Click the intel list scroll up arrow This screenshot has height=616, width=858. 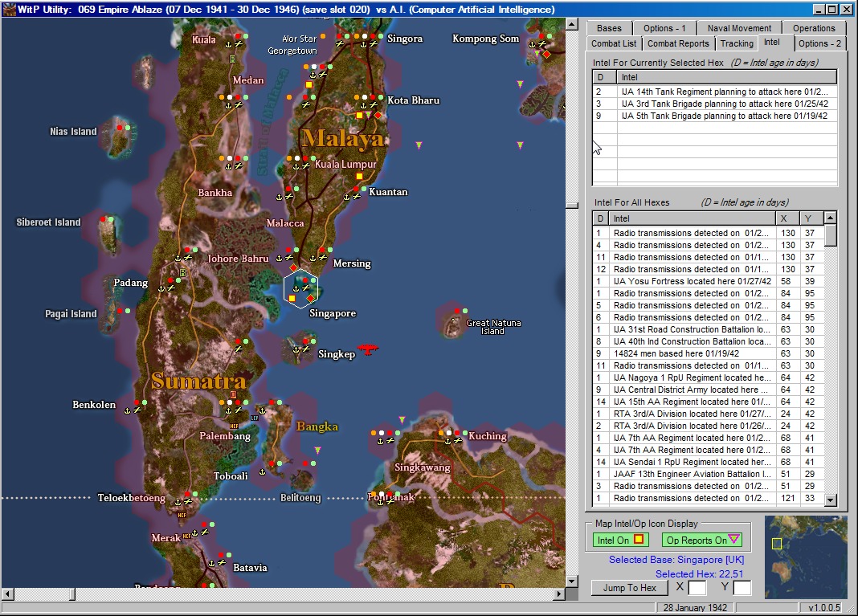(x=830, y=218)
